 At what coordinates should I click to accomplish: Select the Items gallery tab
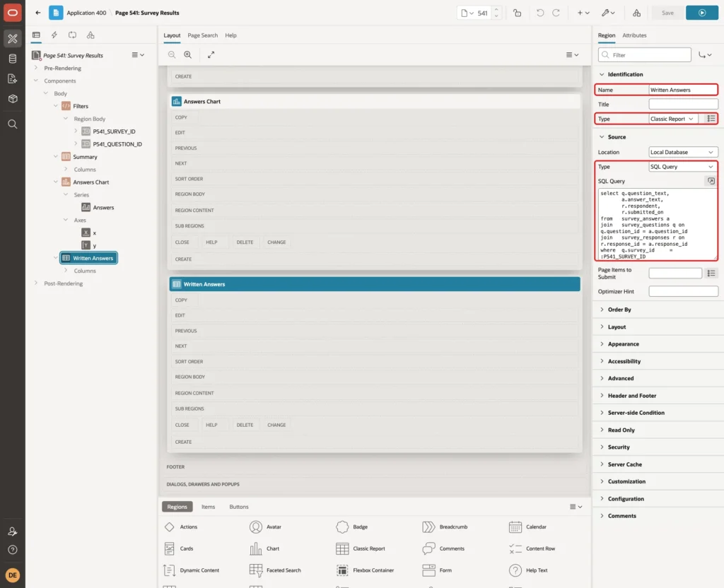point(209,507)
